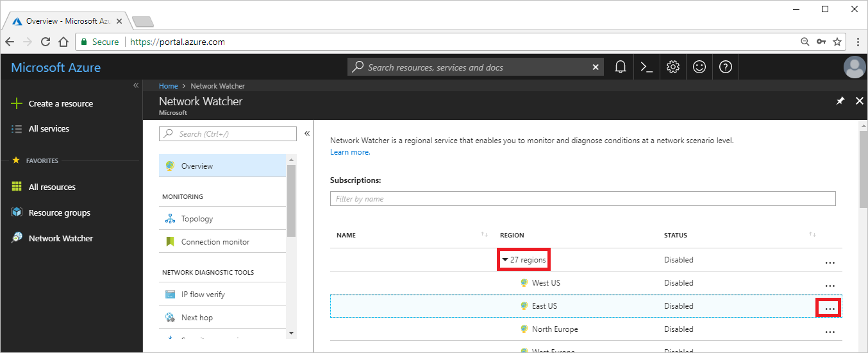The width and height of the screenshot is (868, 353).
Task: Pin the Network Watcher blade
Action: (x=840, y=101)
